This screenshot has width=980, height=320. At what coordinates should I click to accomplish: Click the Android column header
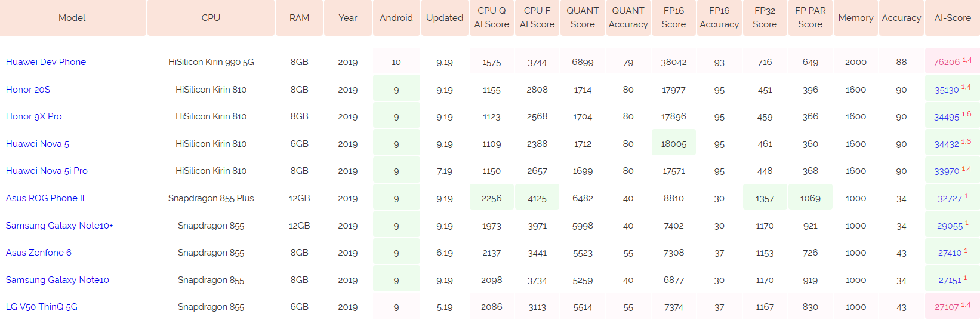396,18
